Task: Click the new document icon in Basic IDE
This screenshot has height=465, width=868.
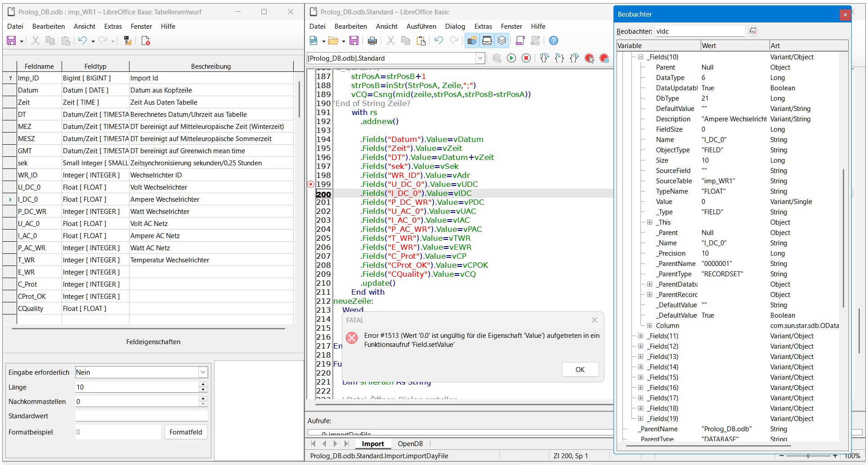Action: (x=314, y=41)
